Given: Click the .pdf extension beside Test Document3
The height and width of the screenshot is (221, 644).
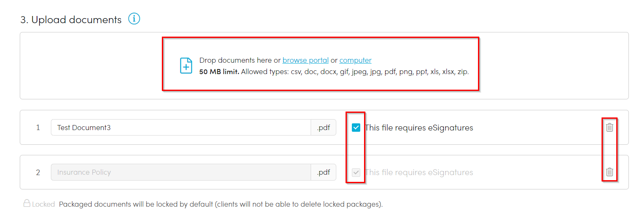Looking at the screenshot, I should pos(323,128).
